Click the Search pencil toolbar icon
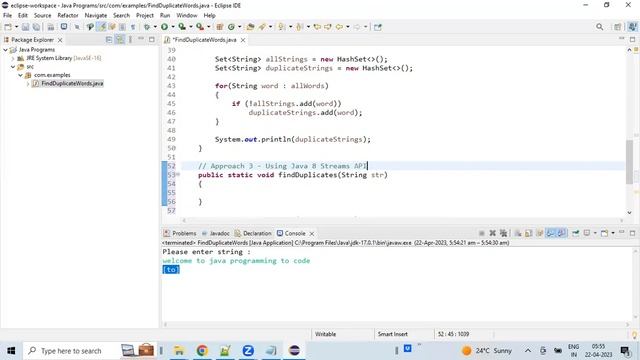Screen dimensions: 640x360 [262, 27]
